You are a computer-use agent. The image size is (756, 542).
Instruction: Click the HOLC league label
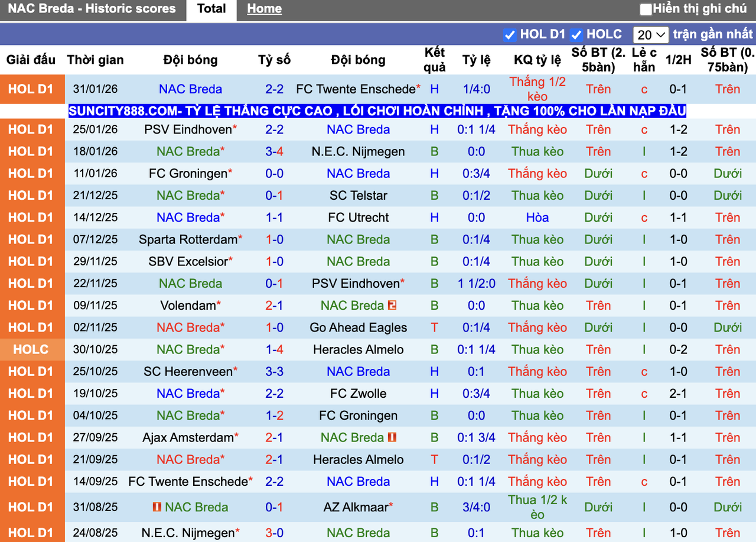(31, 349)
